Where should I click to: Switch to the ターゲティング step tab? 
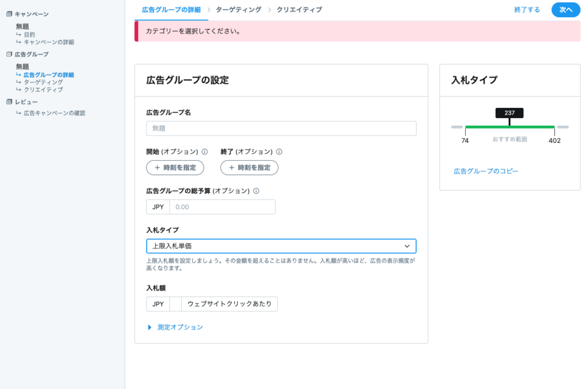pos(238,10)
